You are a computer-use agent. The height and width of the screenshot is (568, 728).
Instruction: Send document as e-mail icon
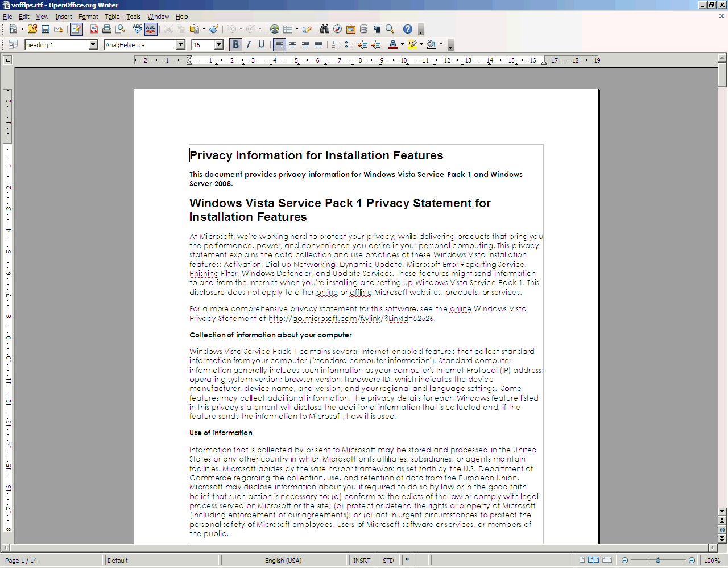tap(59, 29)
